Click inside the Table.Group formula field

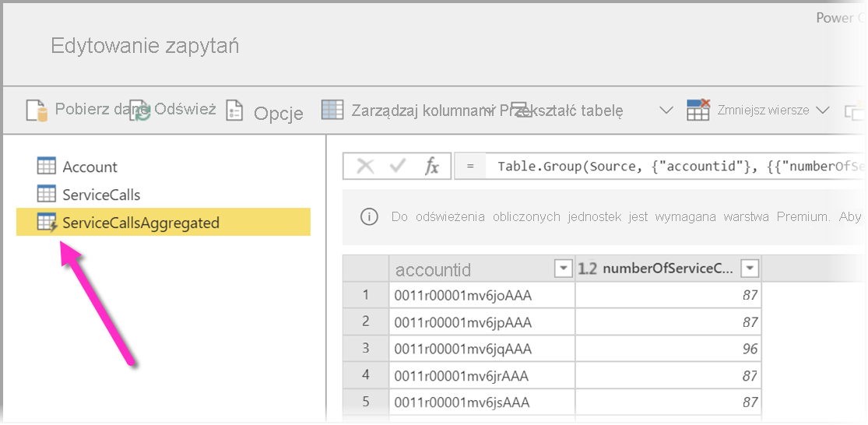coord(662,166)
